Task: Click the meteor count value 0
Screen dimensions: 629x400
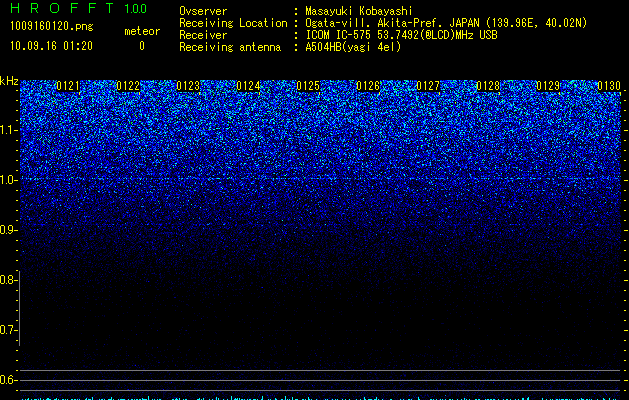Action: click(x=142, y=46)
